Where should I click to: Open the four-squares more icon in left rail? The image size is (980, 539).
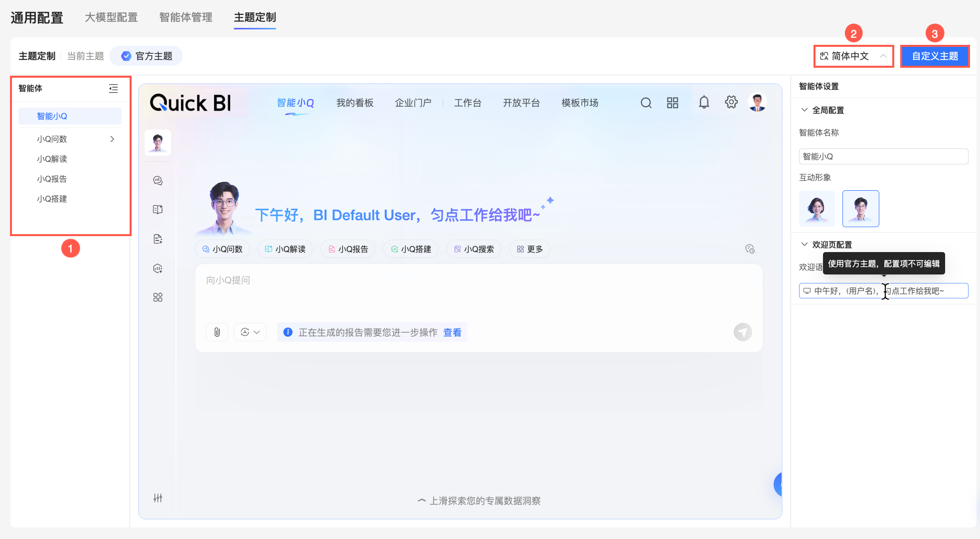[158, 297]
